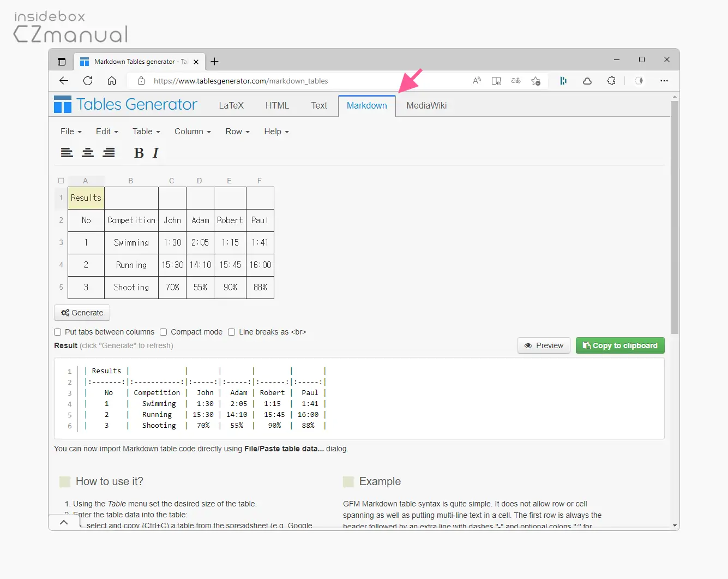Click the Preview button

click(x=544, y=345)
